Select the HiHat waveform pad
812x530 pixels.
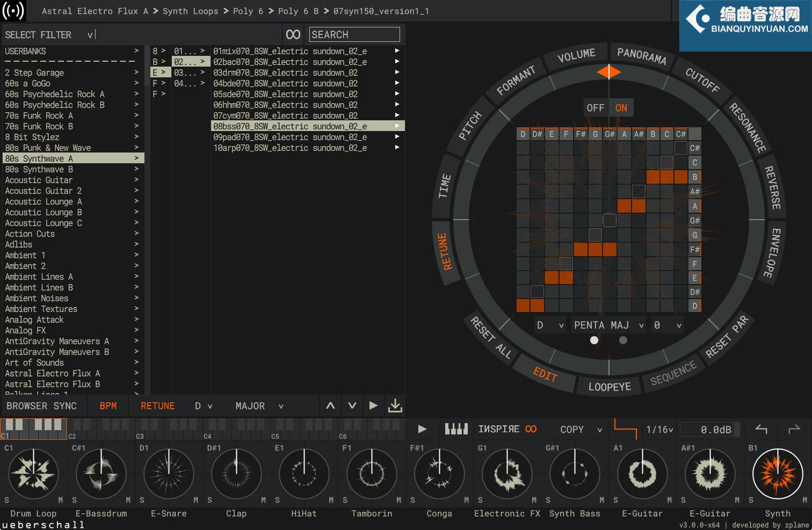click(304, 474)
